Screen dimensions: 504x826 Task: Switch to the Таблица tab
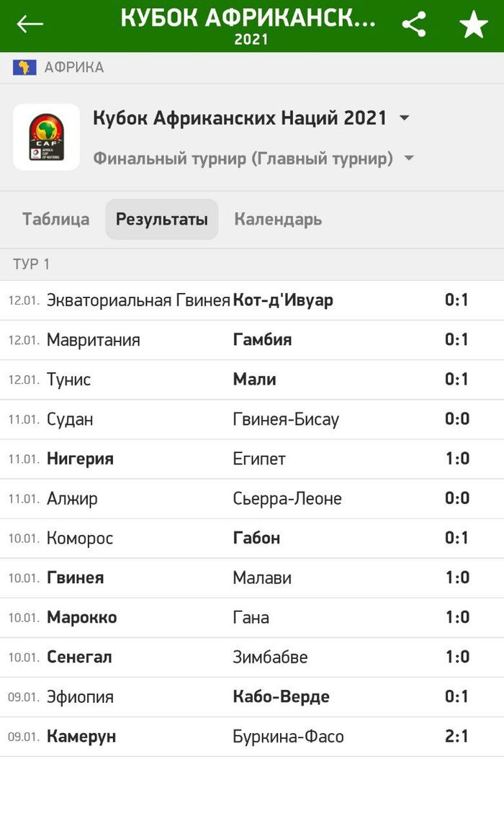tap(56, 220)
